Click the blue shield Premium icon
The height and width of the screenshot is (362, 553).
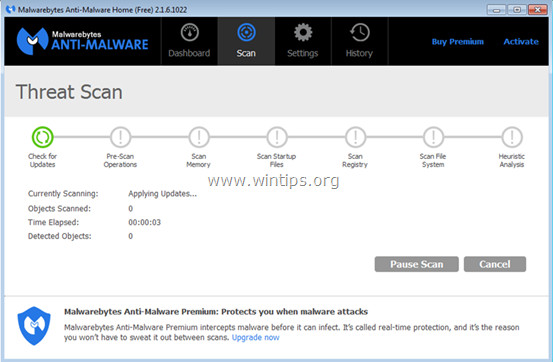pyautogui.click(x=34, y=326)
